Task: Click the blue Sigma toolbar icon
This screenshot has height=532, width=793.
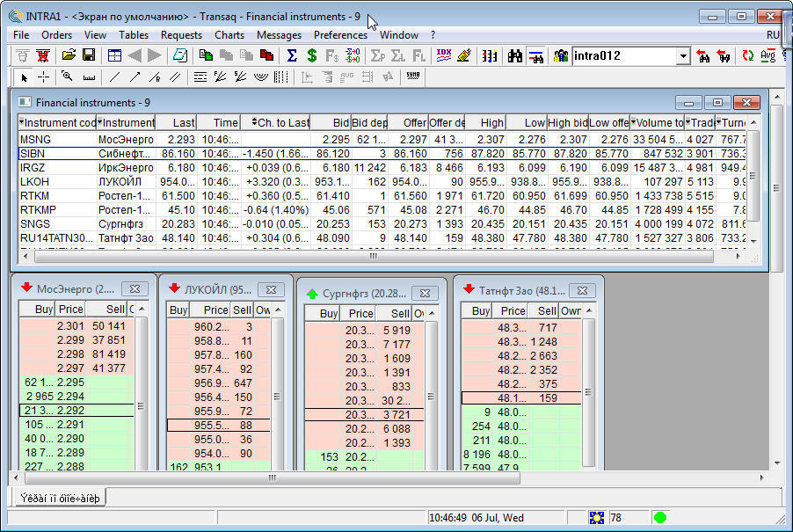Action: pyautogui.click(x=292, y=55)
